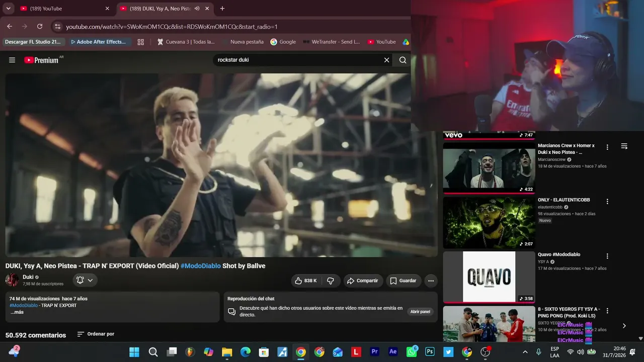Open 'Quavo #Mododiablo' video title

pos(559,254)
